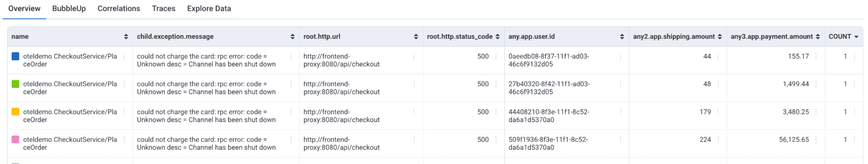Sort by any2.app.shipping.amount column arrows
Image resolution: width=868 pixels, height=164 pixels.
[x=720, y=37]
